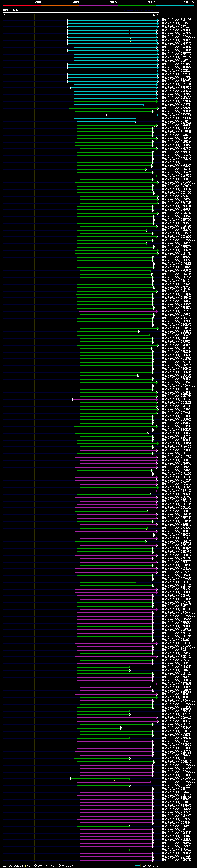Select hit label UniRef100_B9LTH8

[177, 406]
